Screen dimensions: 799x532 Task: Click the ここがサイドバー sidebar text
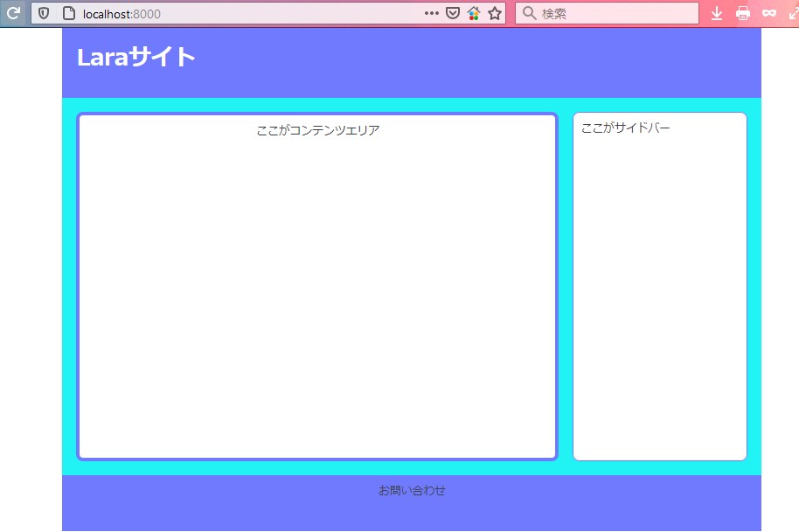(626, 128)
